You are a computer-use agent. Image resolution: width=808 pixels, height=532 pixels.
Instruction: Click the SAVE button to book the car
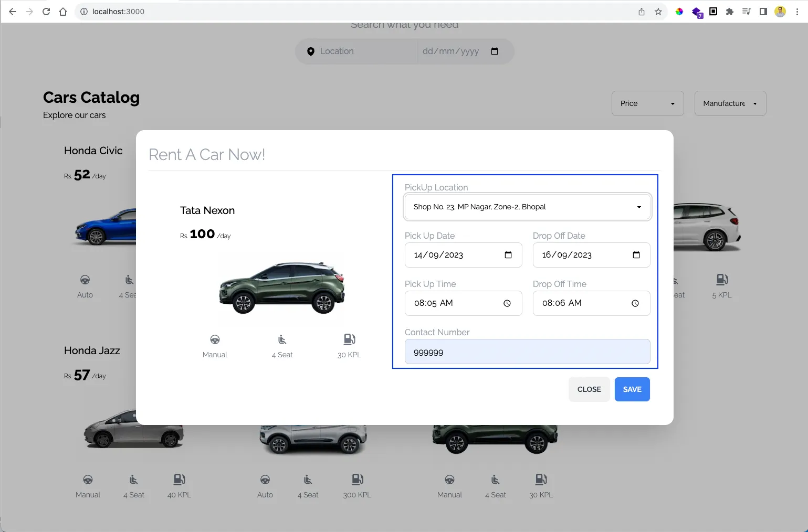632,389
